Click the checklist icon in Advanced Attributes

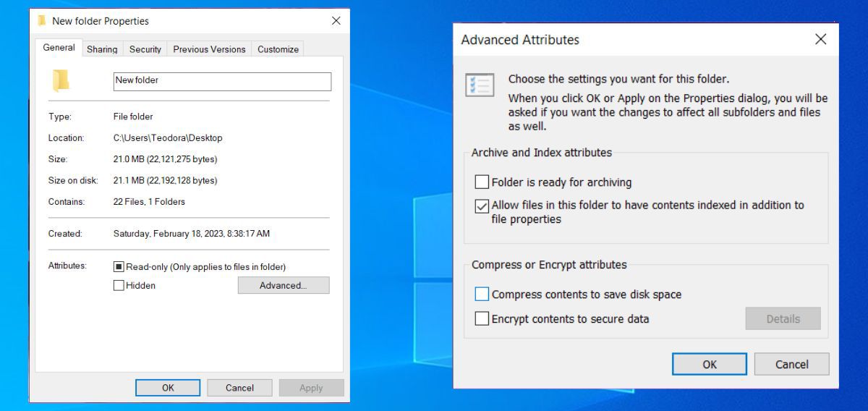[x=479, y=85]
